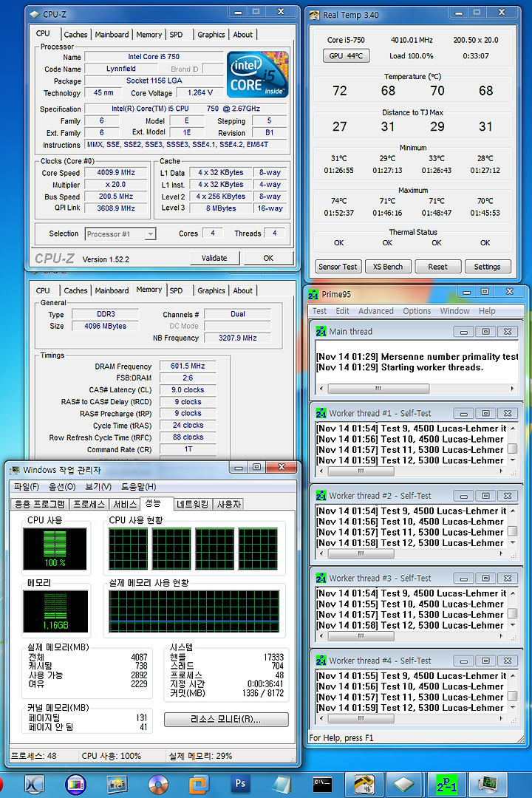Open the 프로세스 tab in Task Manager
532x798 pixels.
89,504
